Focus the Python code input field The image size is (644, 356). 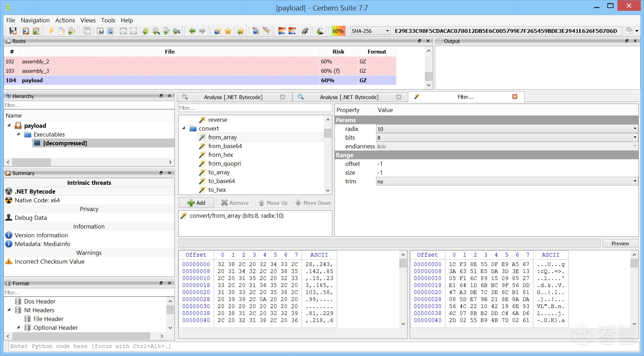click(x=315, y=346)
